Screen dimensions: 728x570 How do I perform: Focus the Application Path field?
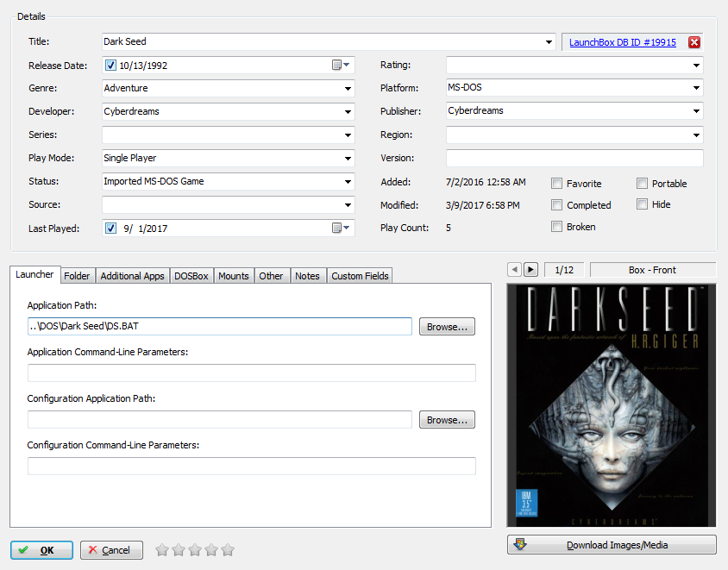220,326
